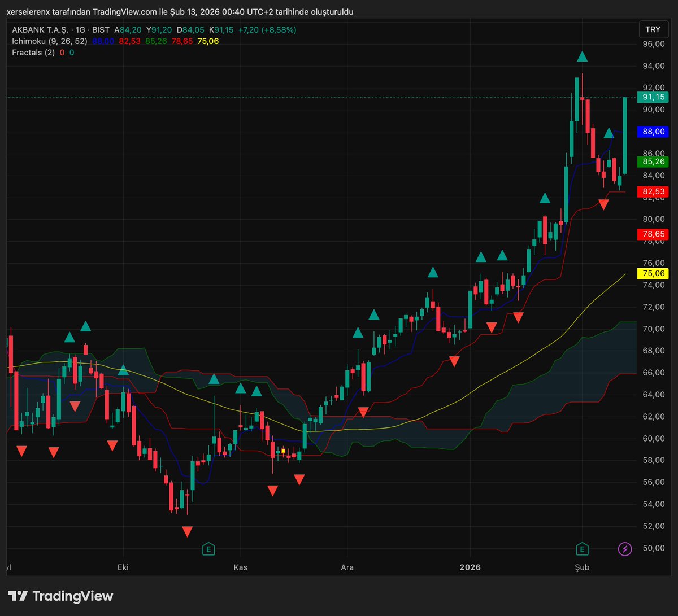Click the 60,00 price scale label
This screenshot has height=616, width=678.
tap(654, 439)
